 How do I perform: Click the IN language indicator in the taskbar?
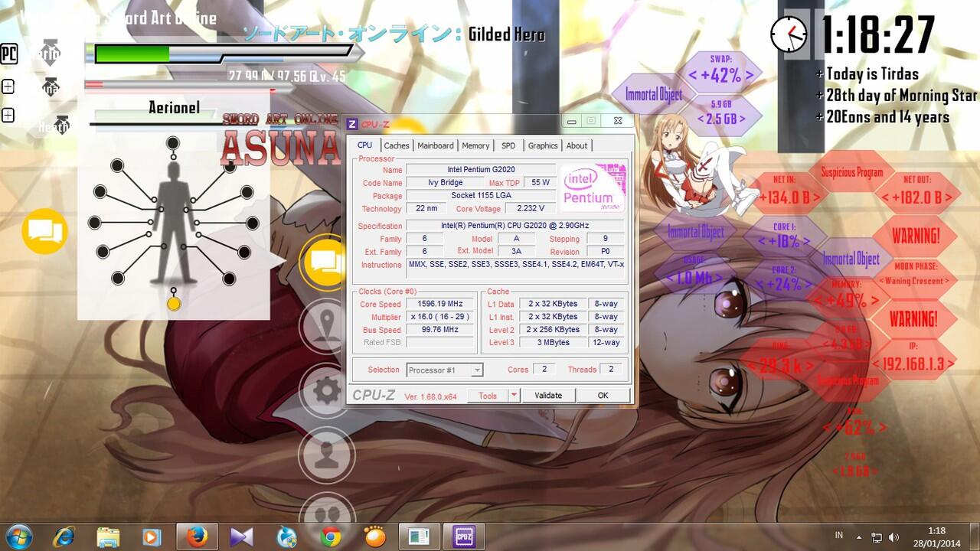(839, 536)
